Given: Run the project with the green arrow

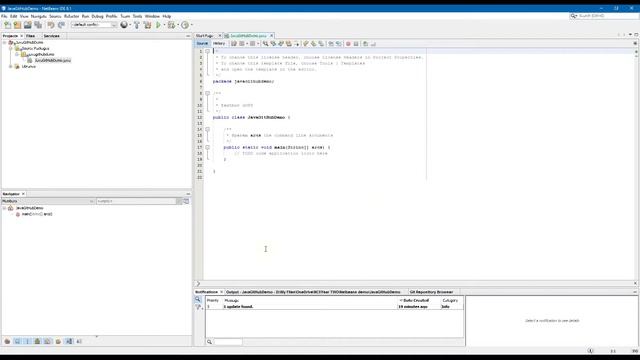Looking at the screenshot, I should pyautogui.click(x=158, y=25).
